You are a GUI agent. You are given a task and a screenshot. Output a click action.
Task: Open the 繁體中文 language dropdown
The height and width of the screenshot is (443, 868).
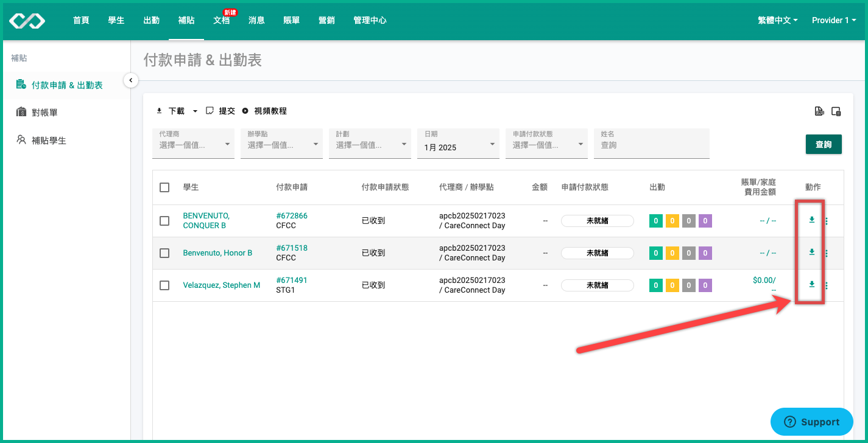click(x=778, y=20)
